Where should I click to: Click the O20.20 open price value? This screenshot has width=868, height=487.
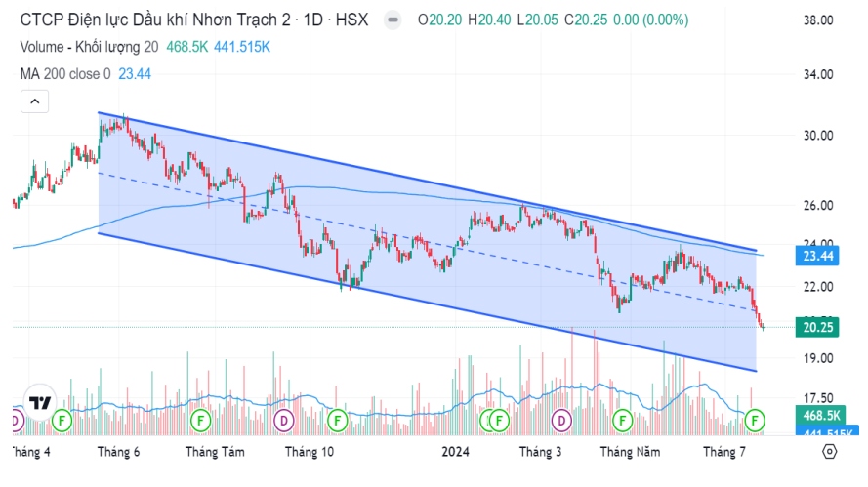tap(439, 20)
